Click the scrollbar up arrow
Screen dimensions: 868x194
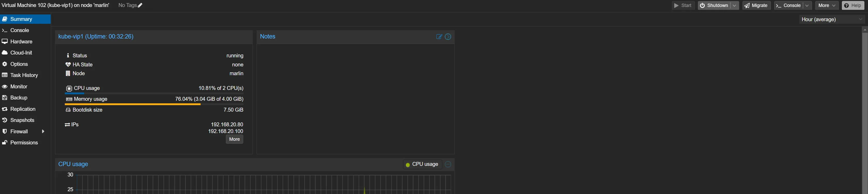[865, 30]
